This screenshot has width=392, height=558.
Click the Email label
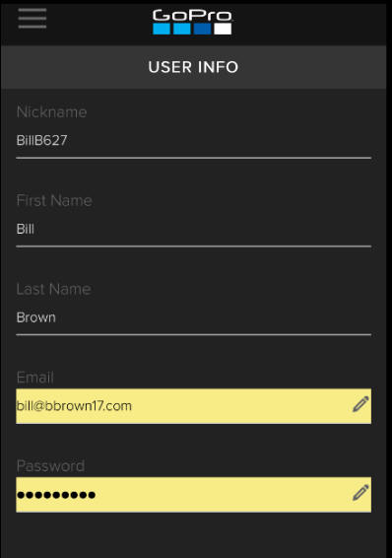click(35, 378)
